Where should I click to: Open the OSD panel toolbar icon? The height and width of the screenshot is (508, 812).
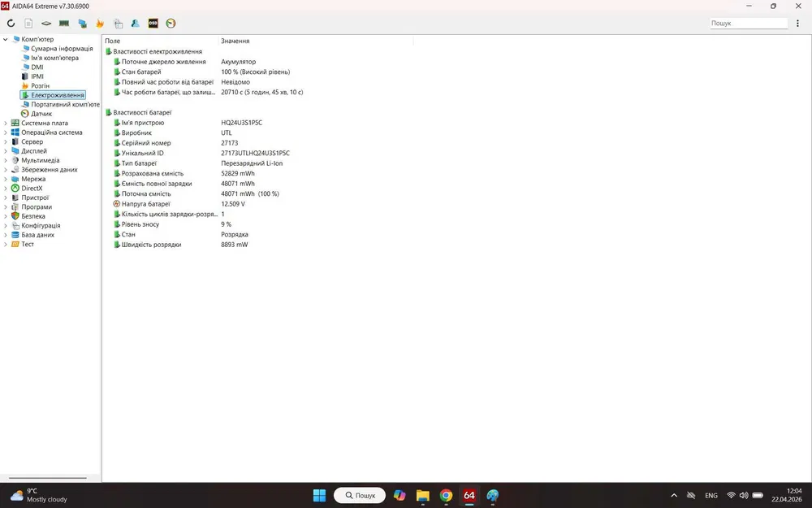[x=153, y=24]
